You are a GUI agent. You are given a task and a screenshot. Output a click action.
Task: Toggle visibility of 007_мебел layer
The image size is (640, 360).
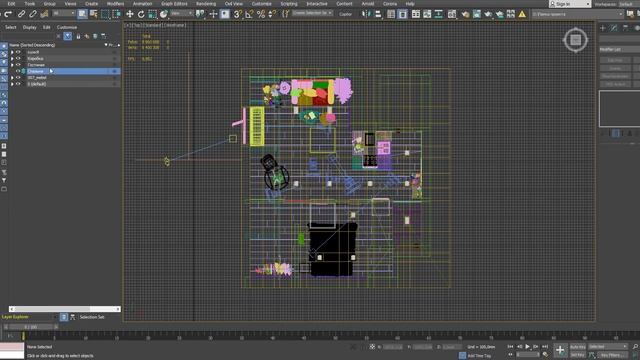click(18, 78)
